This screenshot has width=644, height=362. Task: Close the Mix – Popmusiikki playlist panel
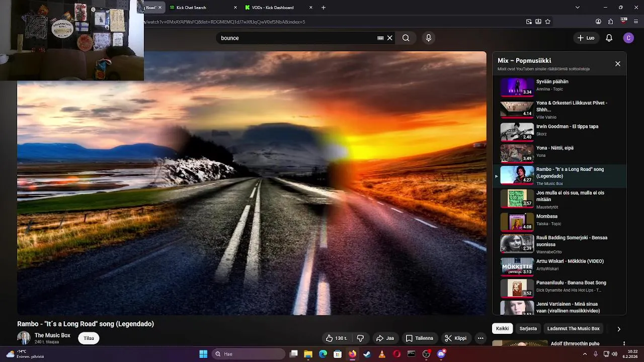(618, 64)
